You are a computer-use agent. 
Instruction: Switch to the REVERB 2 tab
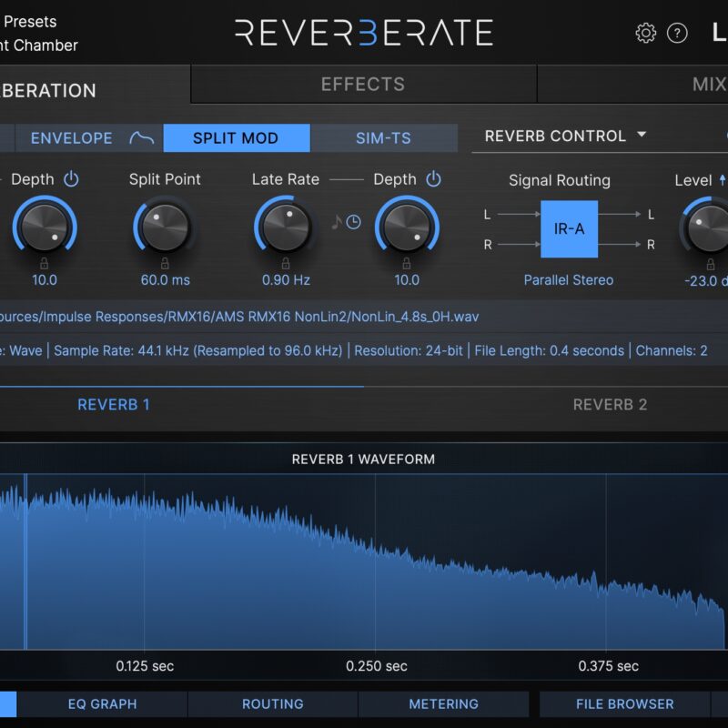610,404
